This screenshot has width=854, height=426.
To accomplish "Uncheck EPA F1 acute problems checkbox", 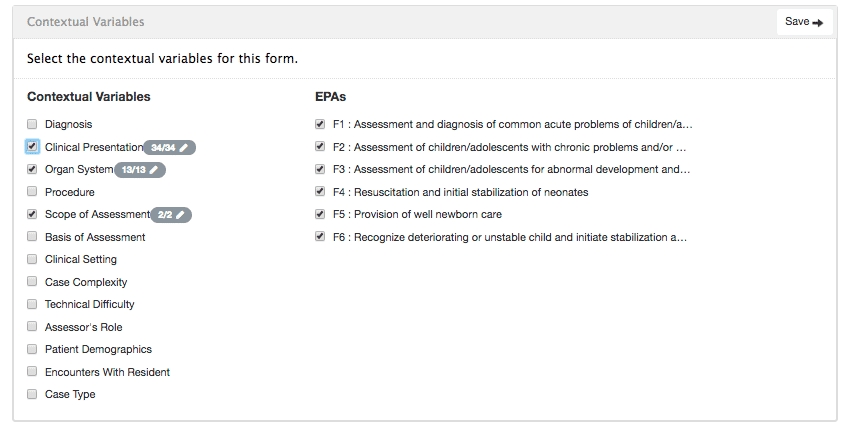I will point(319,124).
